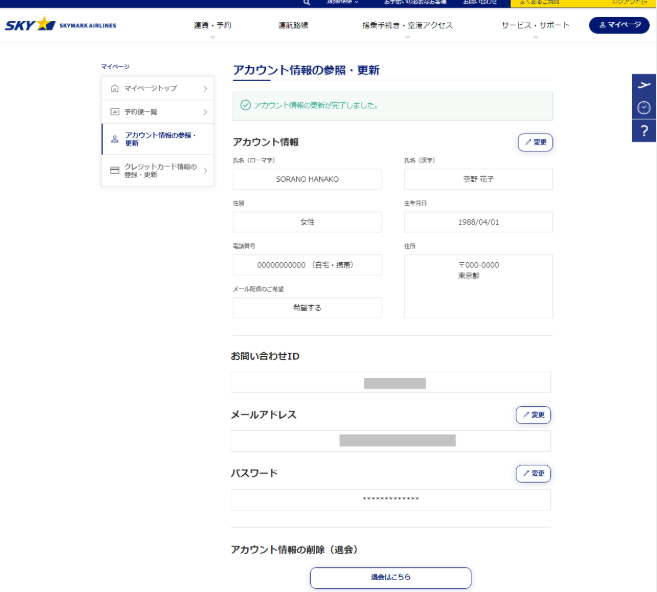657x592 pixels.
Task: Click the 変更 pencil button for アカウント情報
Action: [x=535, y=142]
